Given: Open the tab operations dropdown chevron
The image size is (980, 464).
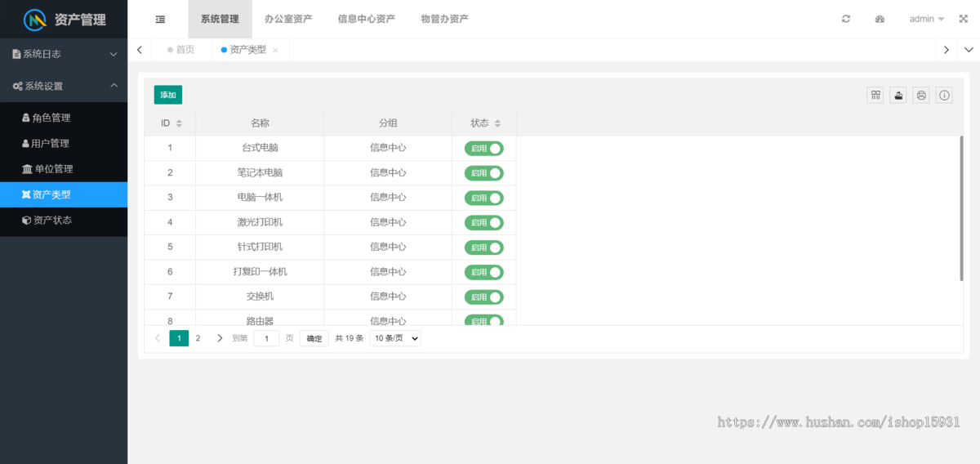Looking at the screenshot, I should pos(969,50).
